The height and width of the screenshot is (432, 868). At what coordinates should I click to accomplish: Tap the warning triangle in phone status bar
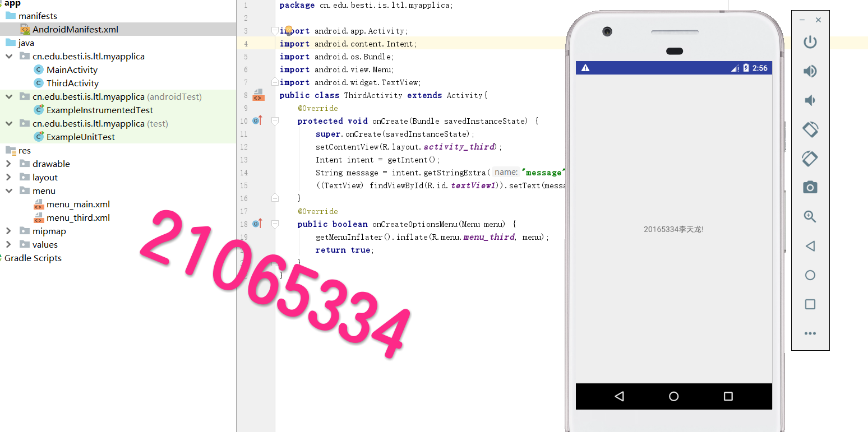click(585, 68)
